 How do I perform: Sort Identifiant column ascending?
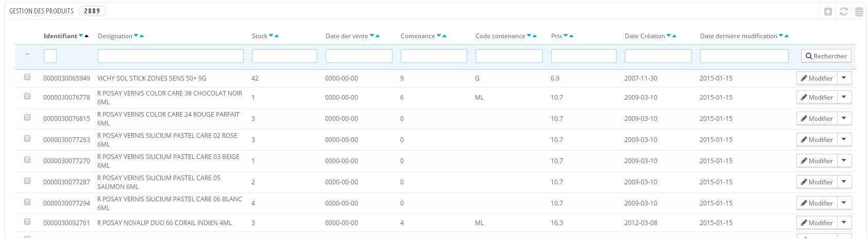click(x=87, y=36)
